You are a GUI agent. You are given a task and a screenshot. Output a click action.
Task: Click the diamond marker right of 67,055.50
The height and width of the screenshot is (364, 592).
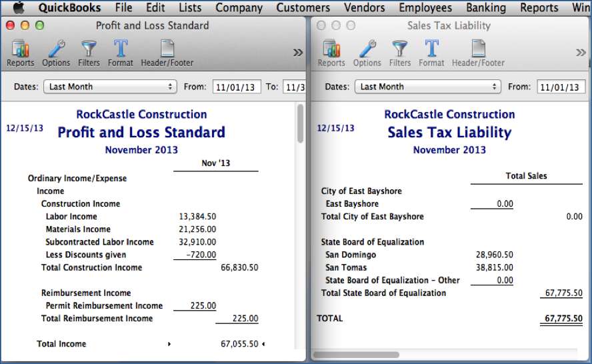click(263, 344)
